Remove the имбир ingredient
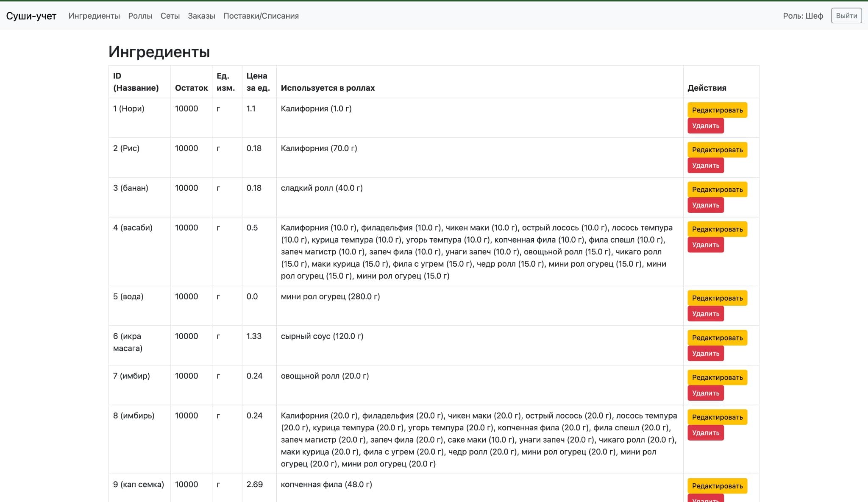This screenshot has height=502, width=868. pyautogui.click(x=706, y=393)
